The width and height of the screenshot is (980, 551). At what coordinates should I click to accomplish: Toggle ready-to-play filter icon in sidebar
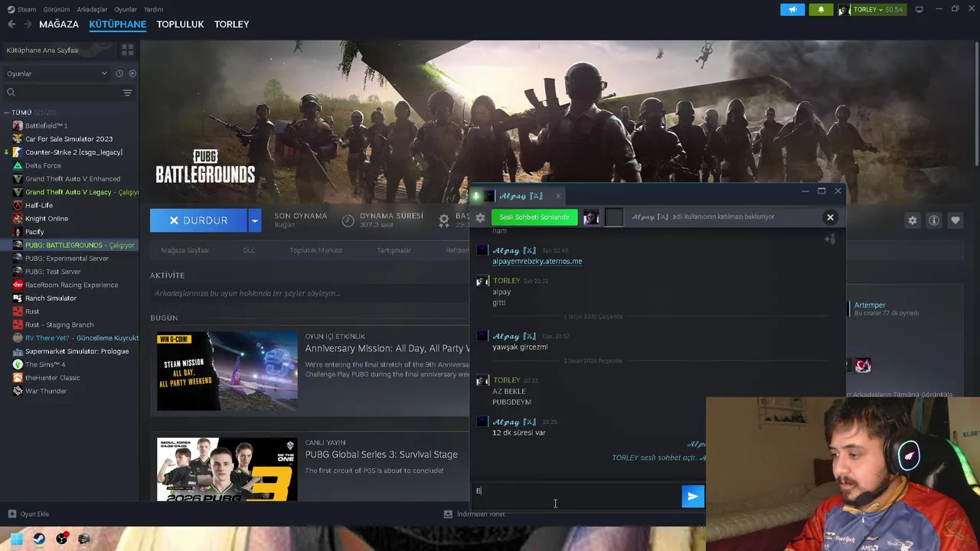132,73
